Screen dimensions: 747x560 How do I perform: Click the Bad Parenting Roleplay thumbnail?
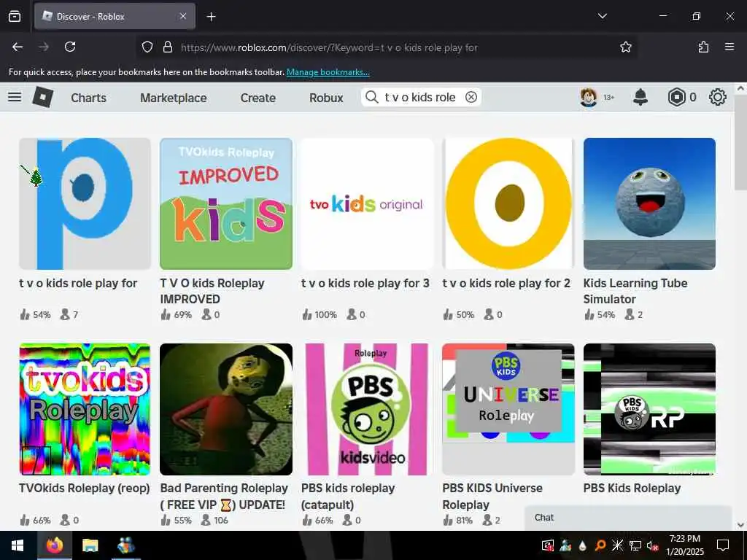pos(226,409)
